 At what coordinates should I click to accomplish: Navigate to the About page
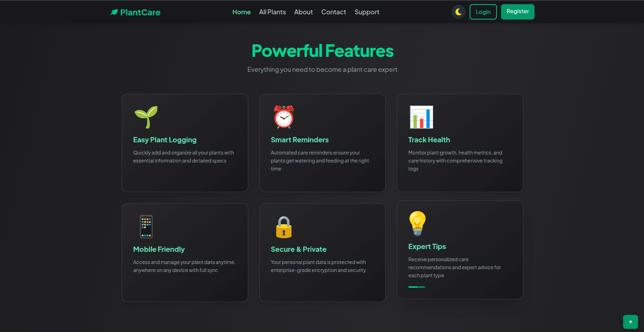[x=303, y=12]
